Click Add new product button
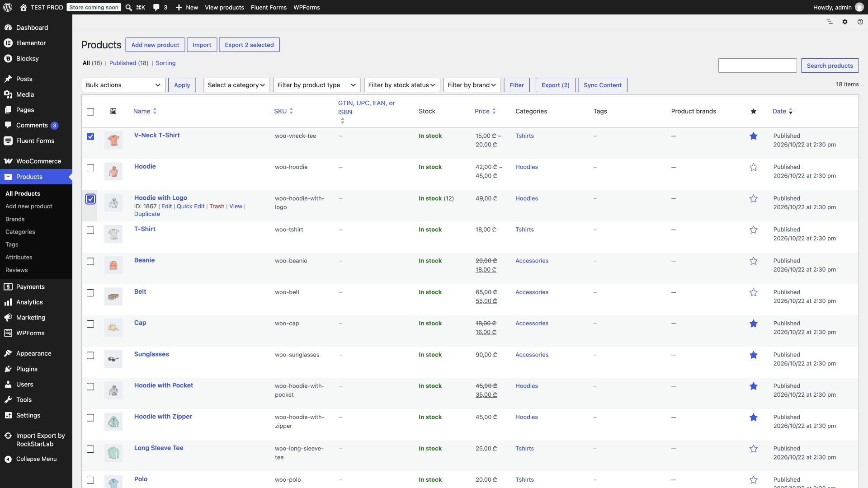868x488 pixels. [x=155, y=45]
